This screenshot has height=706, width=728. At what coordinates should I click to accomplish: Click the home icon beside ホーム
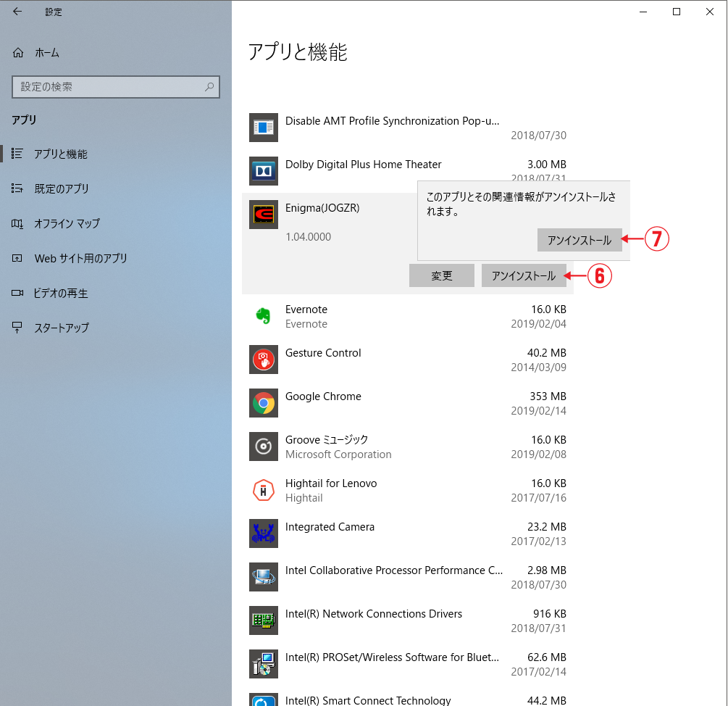pos(17,53)
